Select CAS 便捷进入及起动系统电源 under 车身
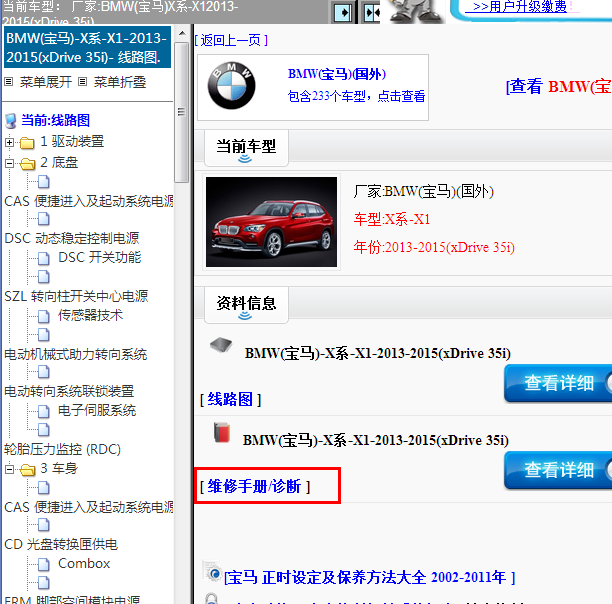The height and width of the screenshot is (604, 612). coord(89,507)
